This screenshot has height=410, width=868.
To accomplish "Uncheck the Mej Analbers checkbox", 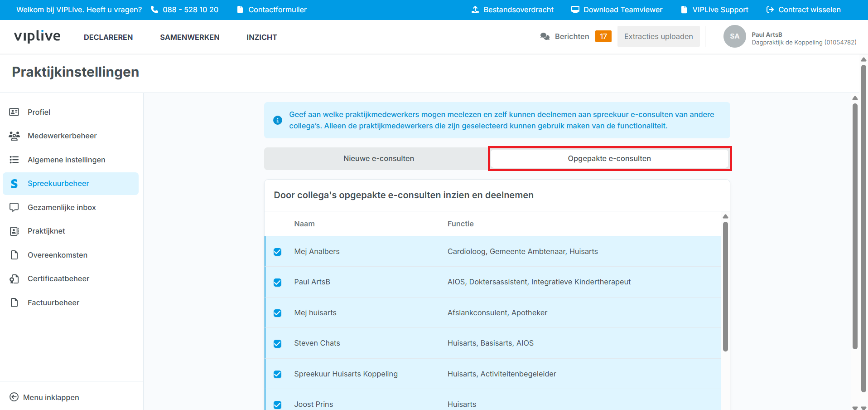I will (278, 252).
